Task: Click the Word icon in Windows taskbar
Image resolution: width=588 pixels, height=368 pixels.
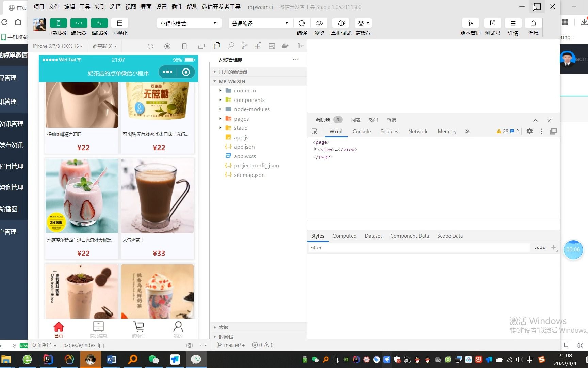Action: pos(111,359)
